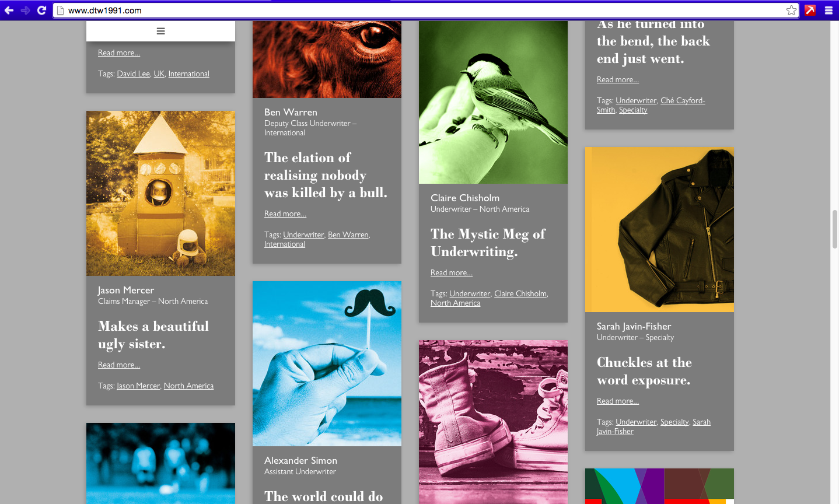Open the site hamburger navigation menu
Screen dimensions: 839x504
tap(161, 32)
